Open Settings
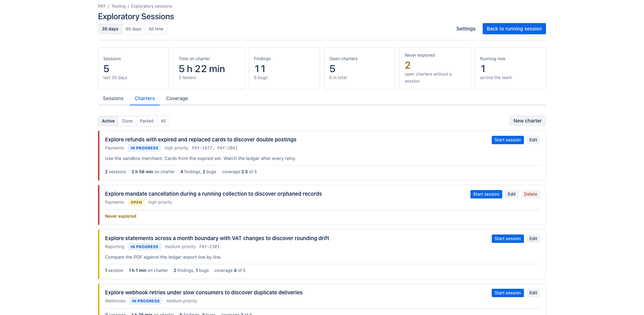The height and width of the screenshot is (315, 644). click(x=466, y=29)
